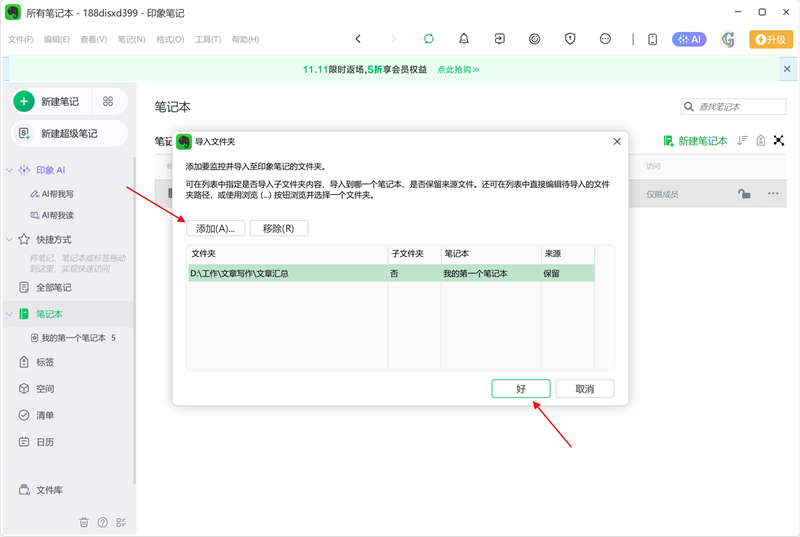
Task: Open the template grid icon beside 新建笔记
Action: [x=108, y=101]
